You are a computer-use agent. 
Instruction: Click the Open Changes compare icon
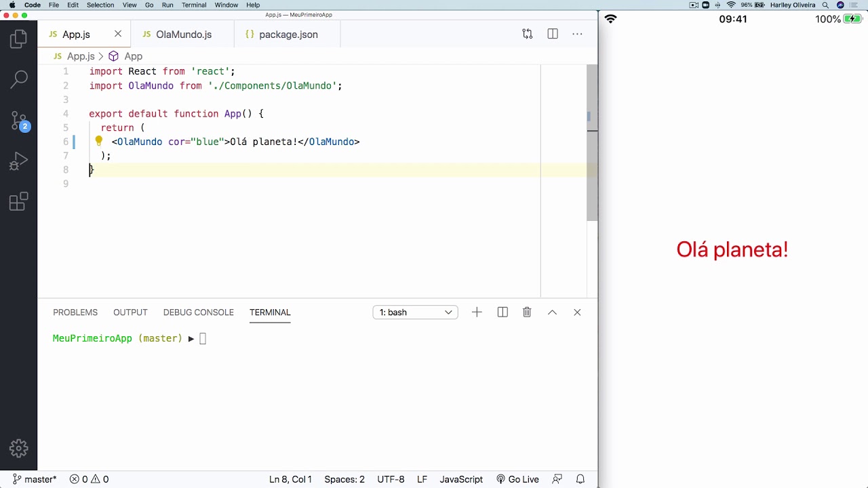tap(528, 34)
